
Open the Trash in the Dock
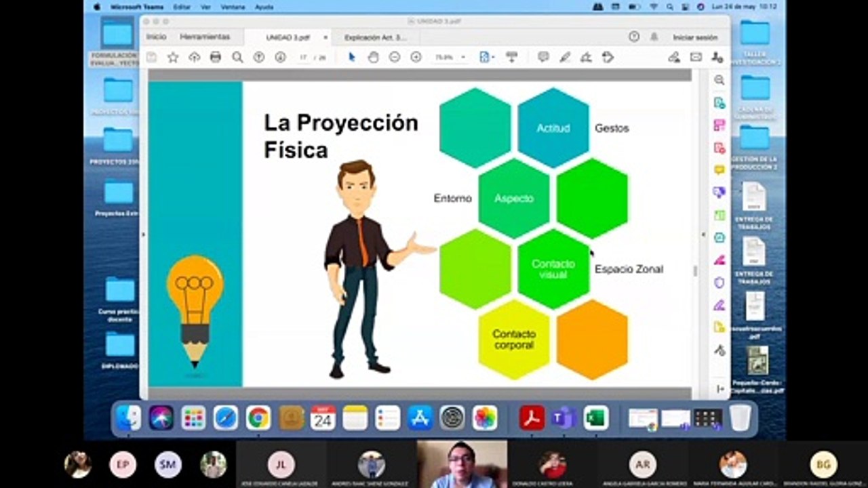coord(740,418)
